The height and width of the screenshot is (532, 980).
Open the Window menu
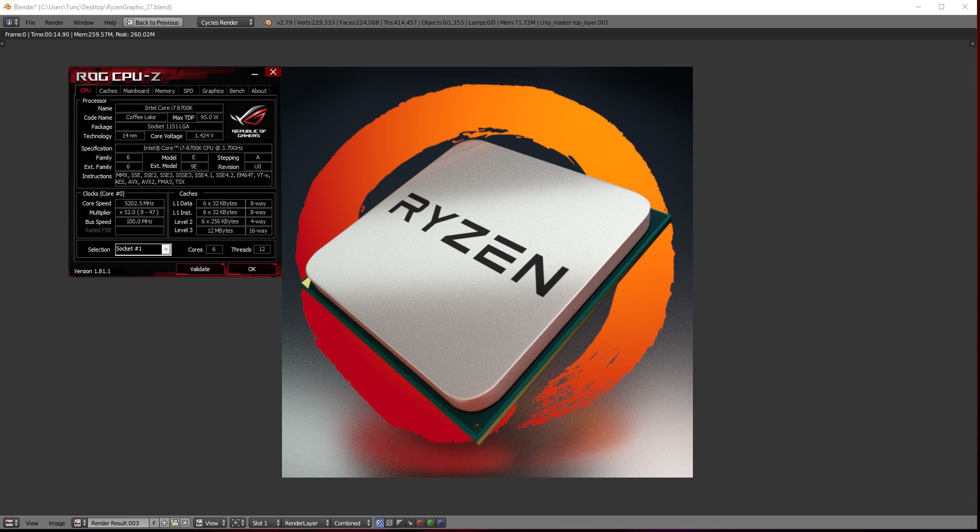tap(83, 22)
